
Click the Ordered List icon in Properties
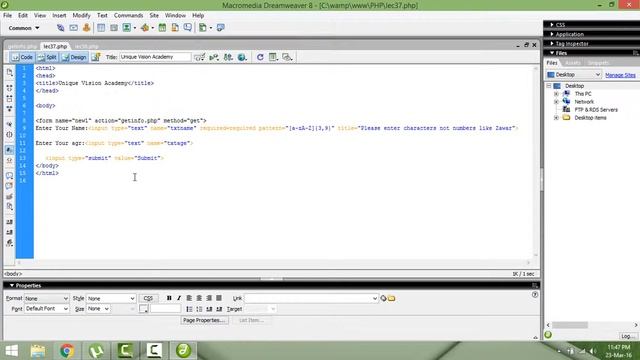pyautogui.click(x=199, y=309)
